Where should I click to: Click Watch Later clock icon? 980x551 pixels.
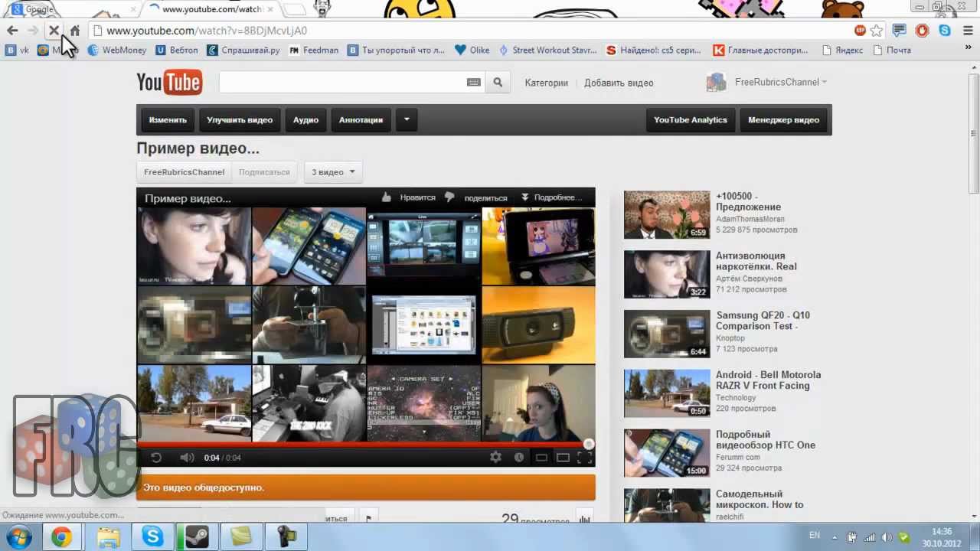519,458
